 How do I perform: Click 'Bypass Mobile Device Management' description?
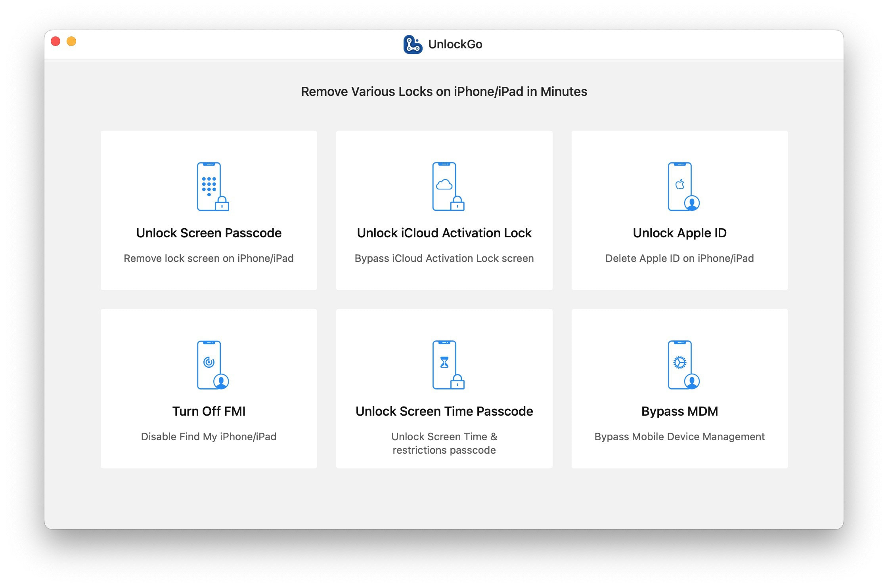[x=679, y=437]
